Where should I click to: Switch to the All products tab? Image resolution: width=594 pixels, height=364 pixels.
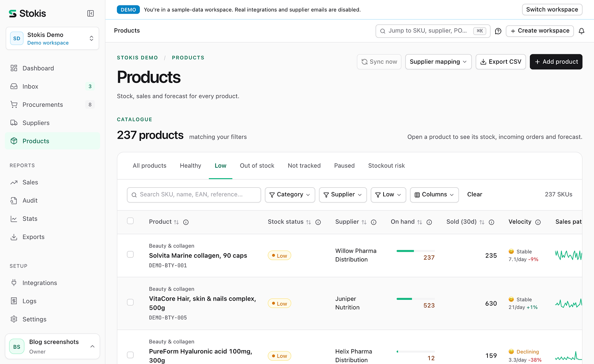(x=150, y=166)
